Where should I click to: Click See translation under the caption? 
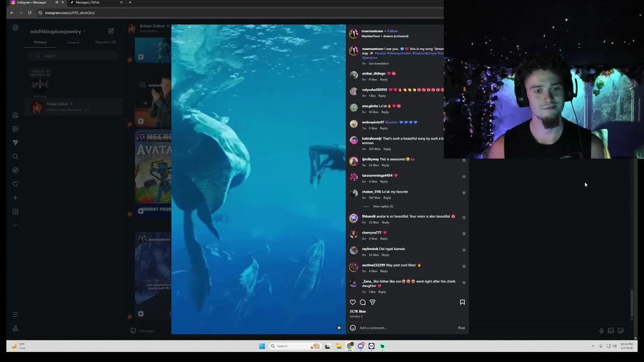click(x=379, y=64)
